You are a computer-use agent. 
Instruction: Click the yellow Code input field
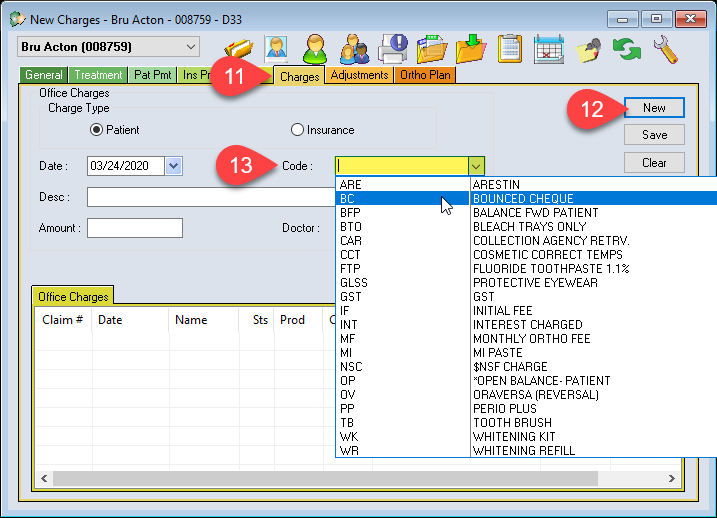pos(402,166)
